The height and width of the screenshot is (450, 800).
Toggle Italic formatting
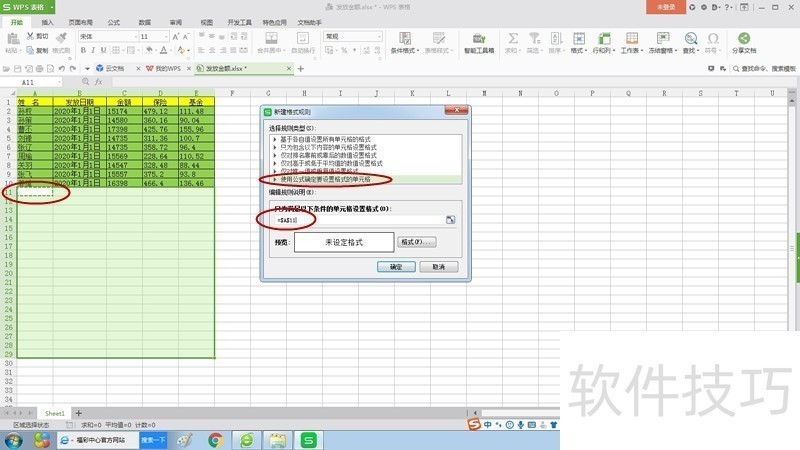[93, 50]
